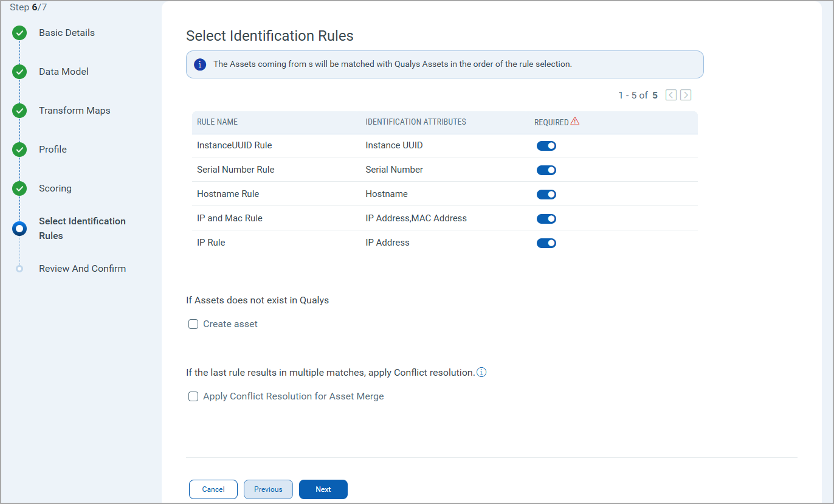The width and height of the screenshot is (834, 504).
Task: Enable the Create asset checkbox
Action: [x=193, y=323]
